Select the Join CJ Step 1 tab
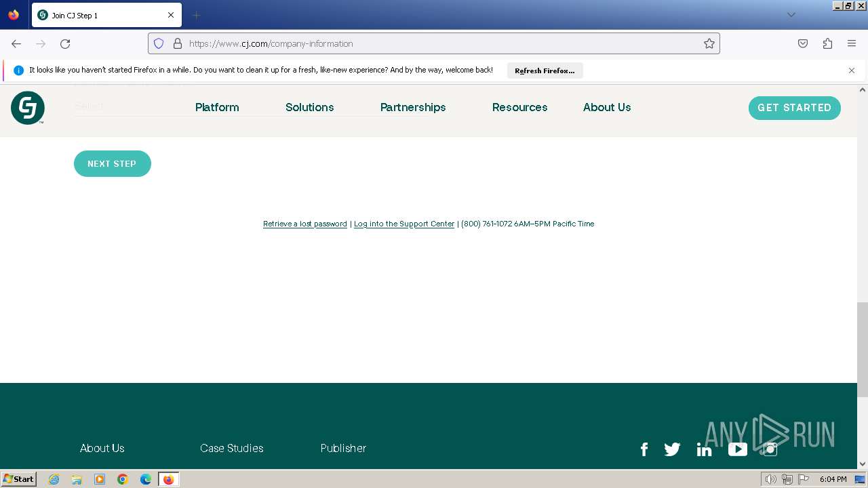This screenshot has height=488, width=868. 106,15
